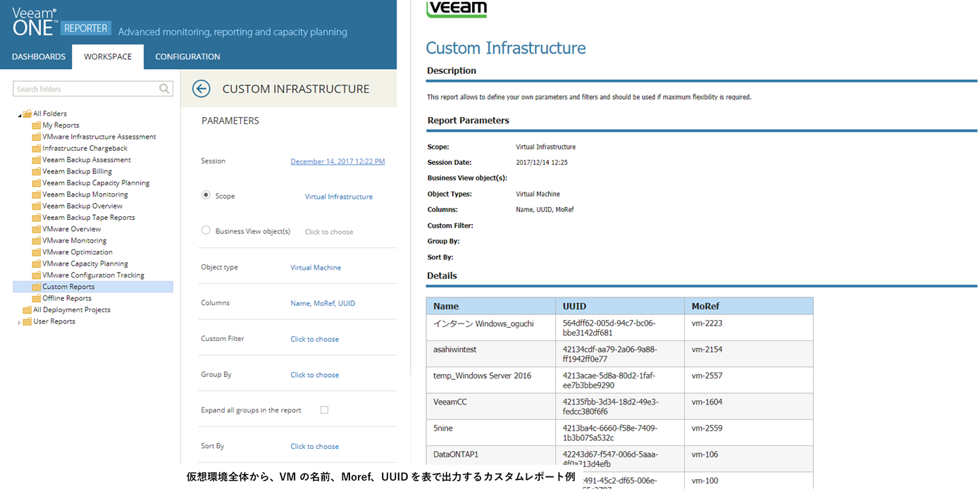Click the vm-2559 MoRef cell
Image resolution: width=980 pixels, height=494 pixels.
(x=749, y=433)
